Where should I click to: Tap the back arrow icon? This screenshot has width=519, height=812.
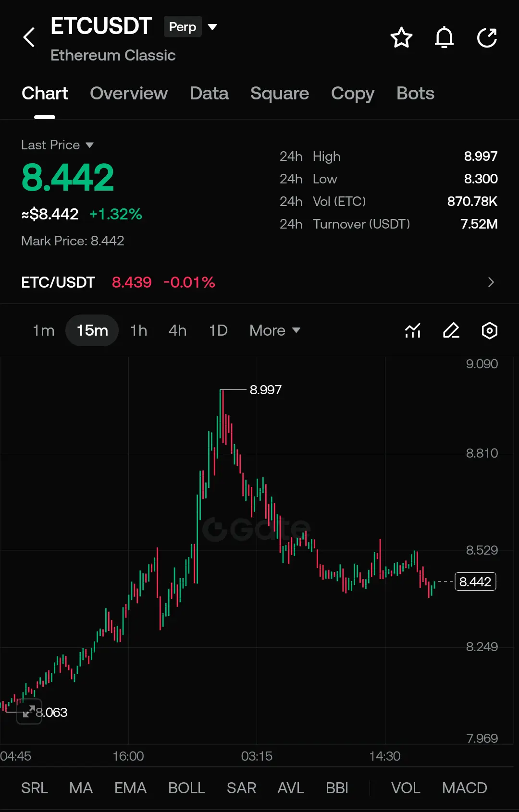click(29, 37)
